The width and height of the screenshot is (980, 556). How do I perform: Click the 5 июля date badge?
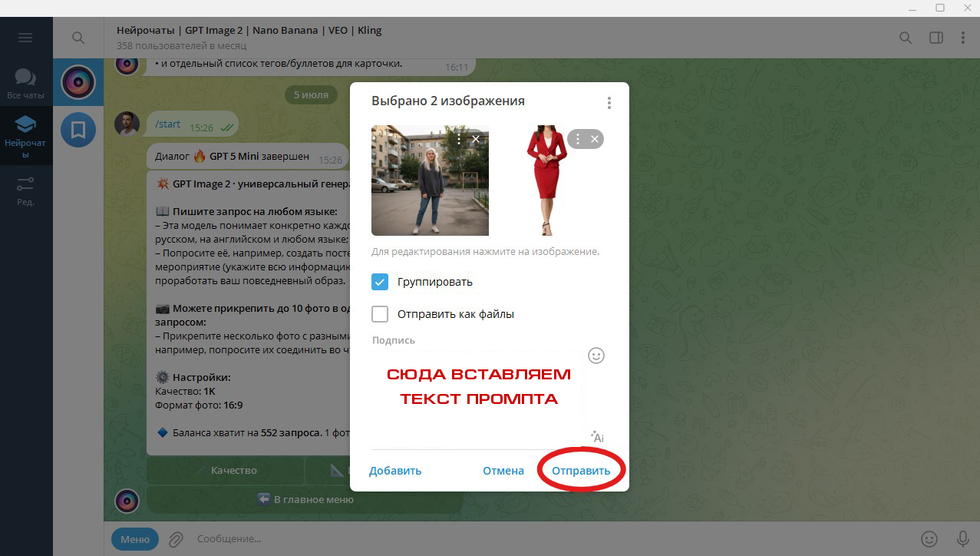tap(311, 95)
